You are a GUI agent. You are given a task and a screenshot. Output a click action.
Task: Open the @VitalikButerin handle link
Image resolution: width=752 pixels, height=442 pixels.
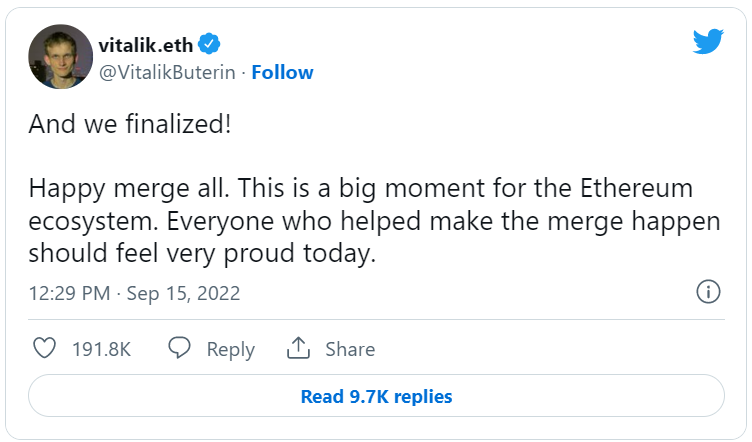[x=168, y=72]
